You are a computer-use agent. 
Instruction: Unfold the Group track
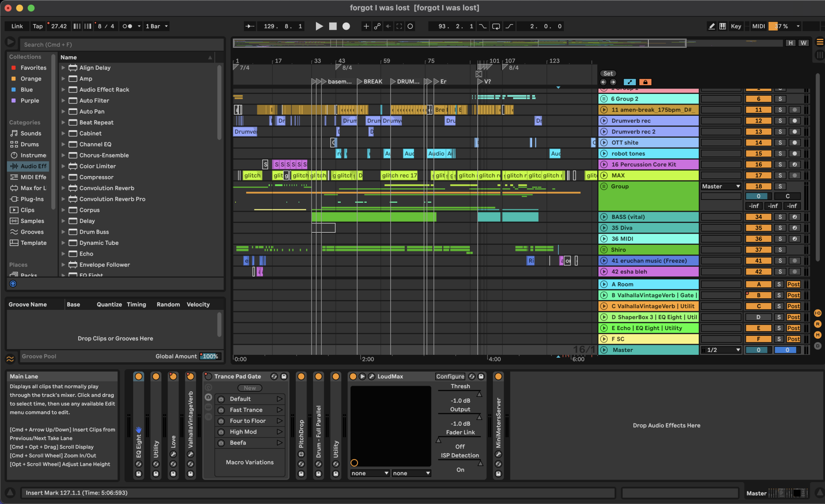604,186
